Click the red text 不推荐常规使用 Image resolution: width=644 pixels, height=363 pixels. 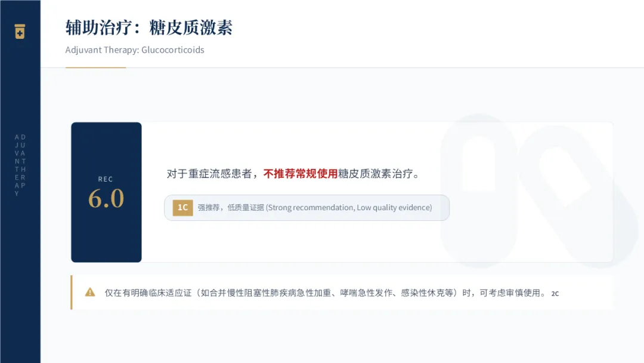300,174
